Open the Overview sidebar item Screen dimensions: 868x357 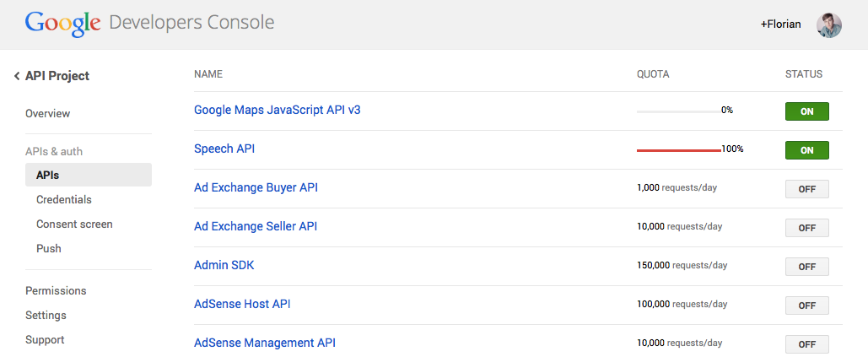(x=47, y=113)
